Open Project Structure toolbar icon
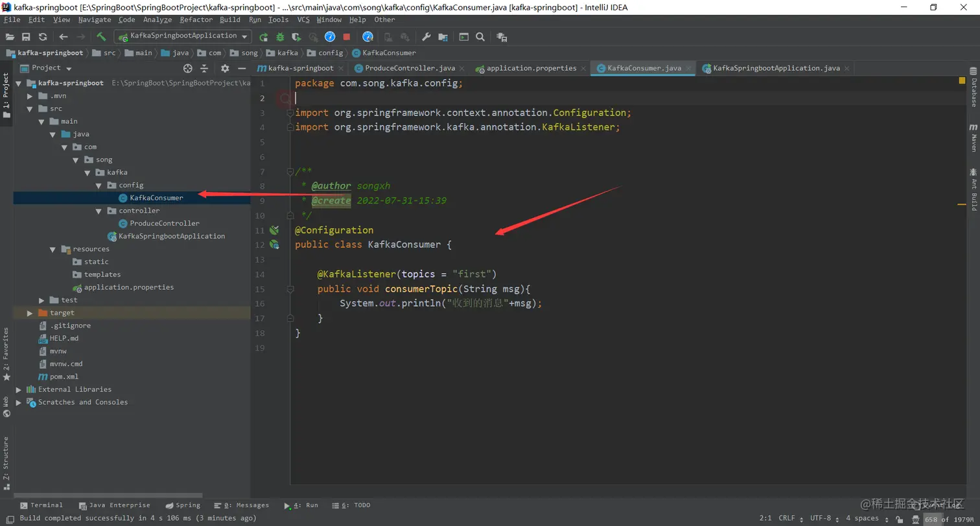 pos(443,37)
